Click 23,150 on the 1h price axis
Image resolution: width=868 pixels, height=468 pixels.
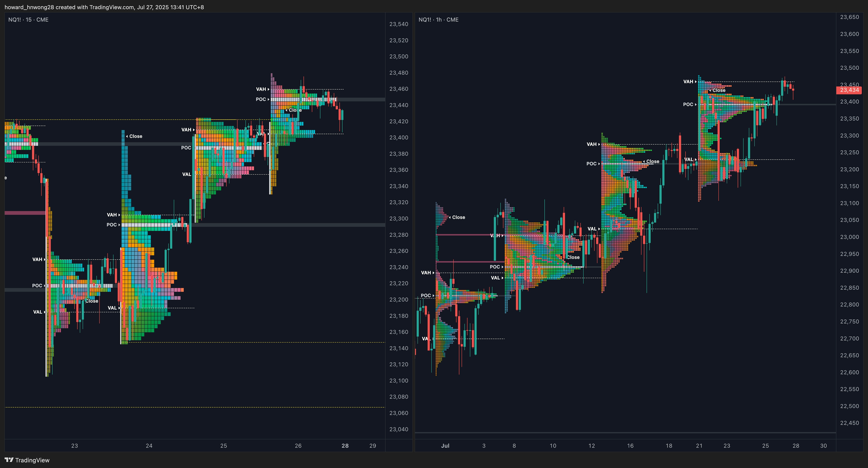tap(849, 186)
